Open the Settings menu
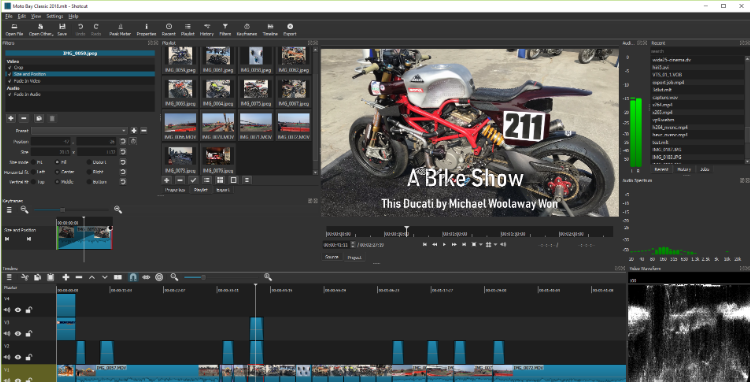 55,16
